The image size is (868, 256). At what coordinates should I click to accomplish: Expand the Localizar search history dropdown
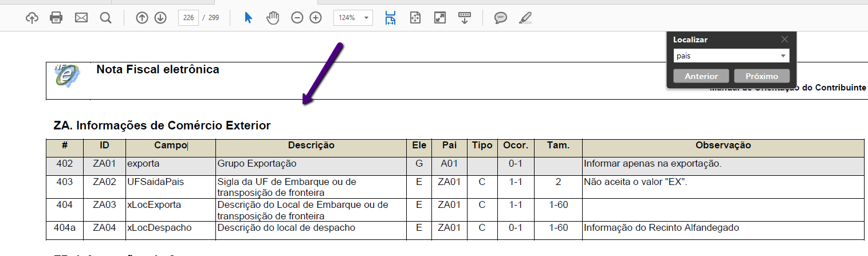point(783,56)
